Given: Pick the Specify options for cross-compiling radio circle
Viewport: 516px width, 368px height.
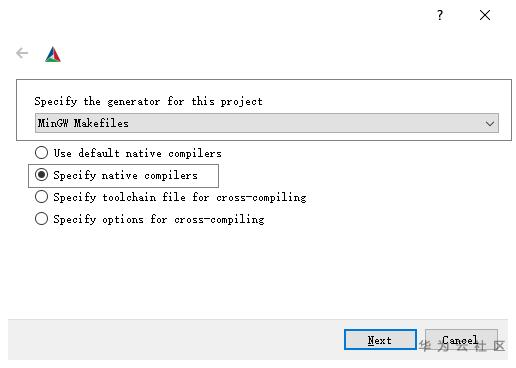Looking at the screenshot, I should 41,219.
